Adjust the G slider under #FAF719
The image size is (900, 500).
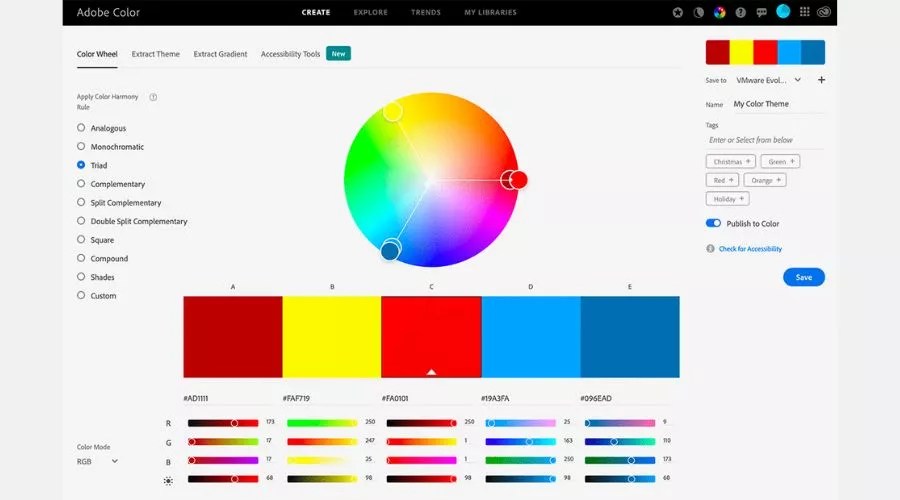click(x=322, y=441)
